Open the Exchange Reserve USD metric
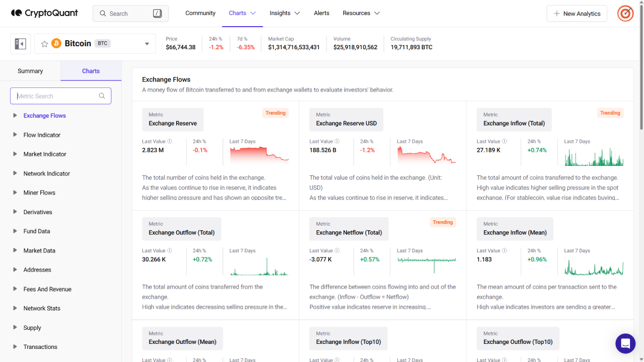 [x=346, y=119]
